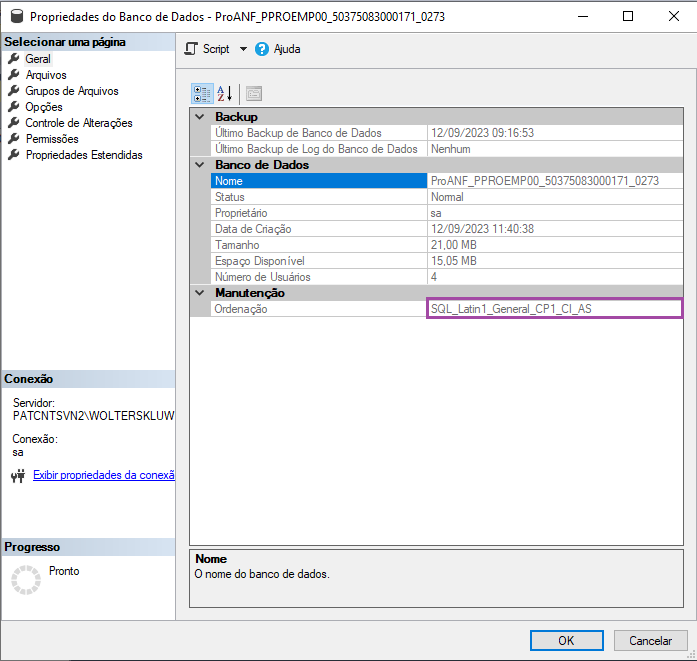Open the Arquivos page
The image size is (697, 661).
pos(46,75)
